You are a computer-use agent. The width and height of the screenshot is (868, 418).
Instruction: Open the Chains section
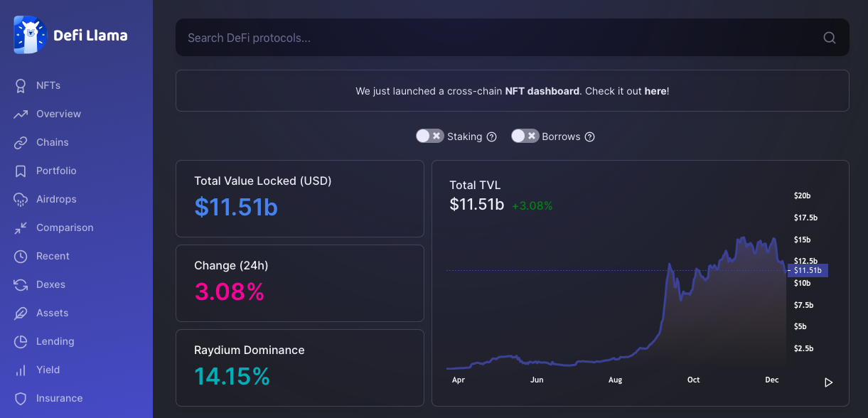53,142
